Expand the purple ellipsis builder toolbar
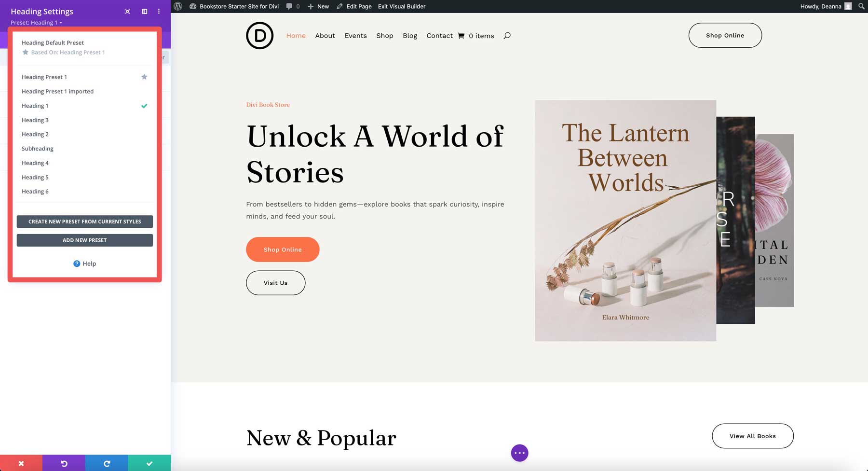 click(519, 453)
